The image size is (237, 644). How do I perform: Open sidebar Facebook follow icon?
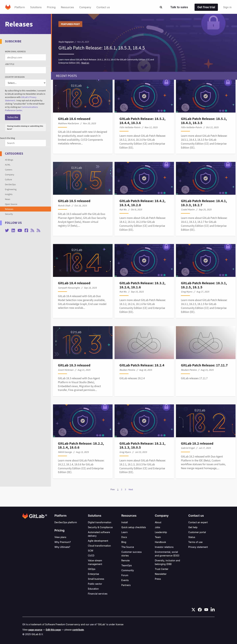(x=26, y=231)
